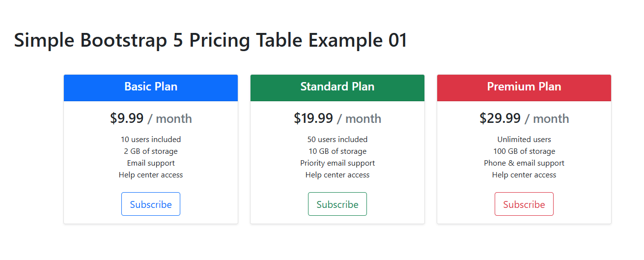Click the '2 GB of storage' line

[x=151, y=151]
